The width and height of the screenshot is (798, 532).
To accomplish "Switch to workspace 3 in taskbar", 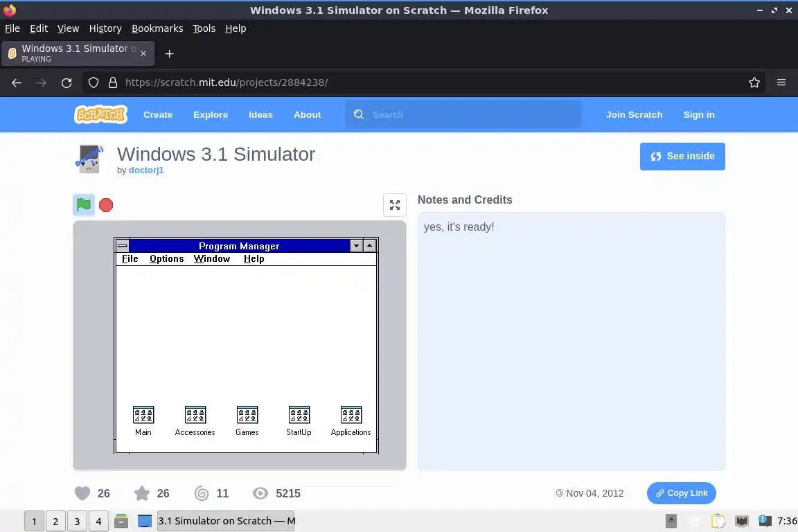I will (77, 522).
